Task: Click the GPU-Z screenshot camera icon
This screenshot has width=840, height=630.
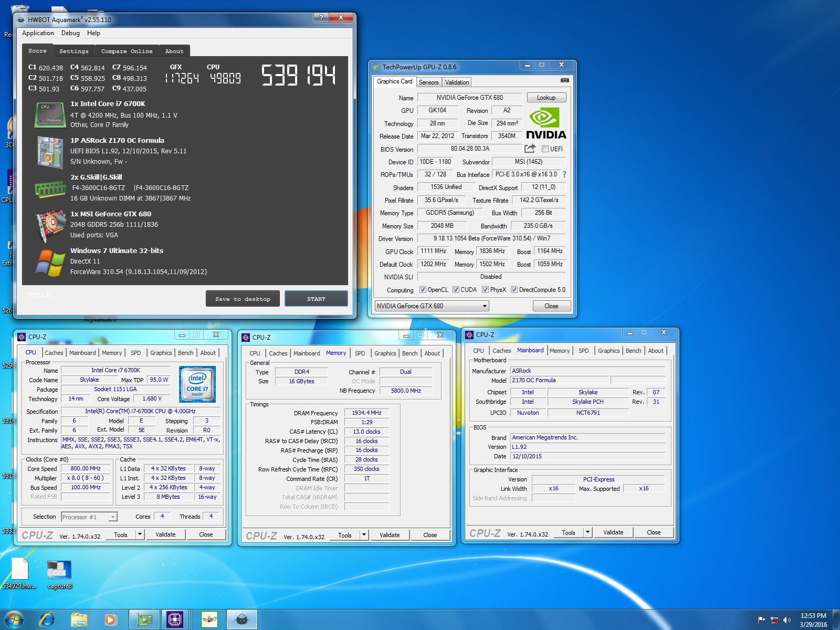Action: [564, 80]
